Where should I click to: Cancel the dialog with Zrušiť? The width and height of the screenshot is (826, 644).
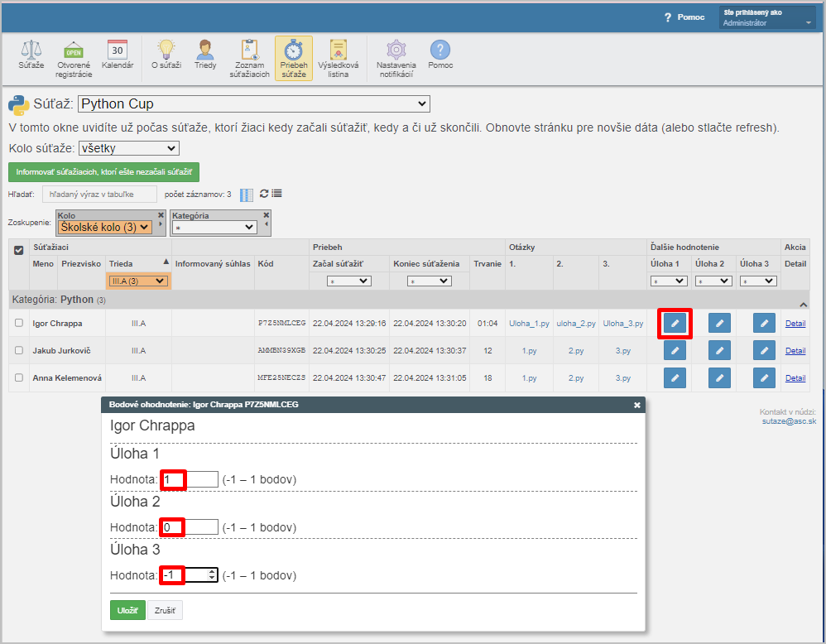[165, 610]
